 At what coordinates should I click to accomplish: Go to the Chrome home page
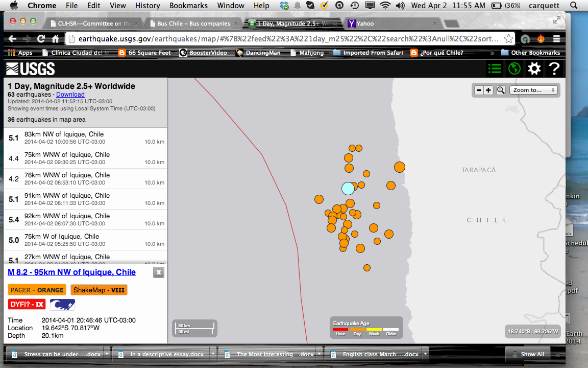click(x=56, y=39)
